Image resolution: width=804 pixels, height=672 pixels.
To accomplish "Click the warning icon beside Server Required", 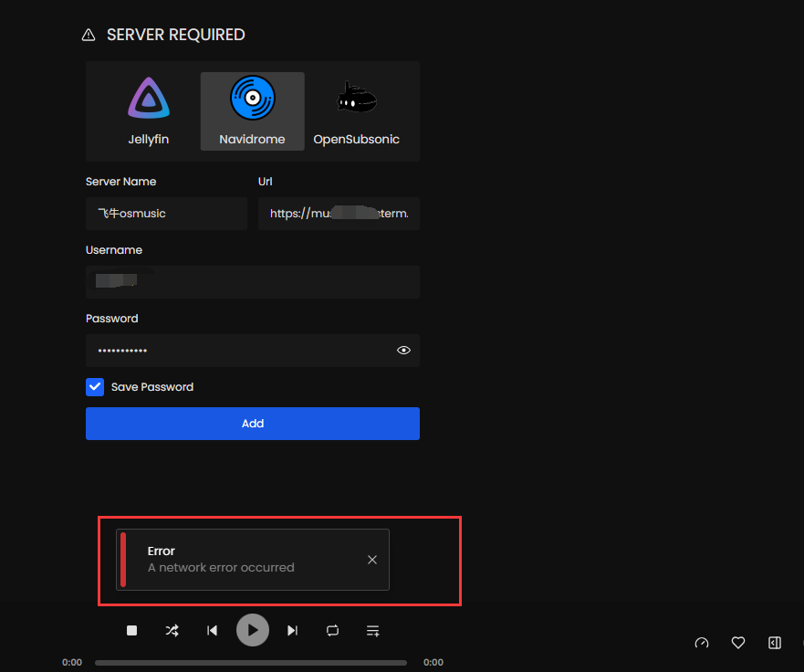I will 89,35.
